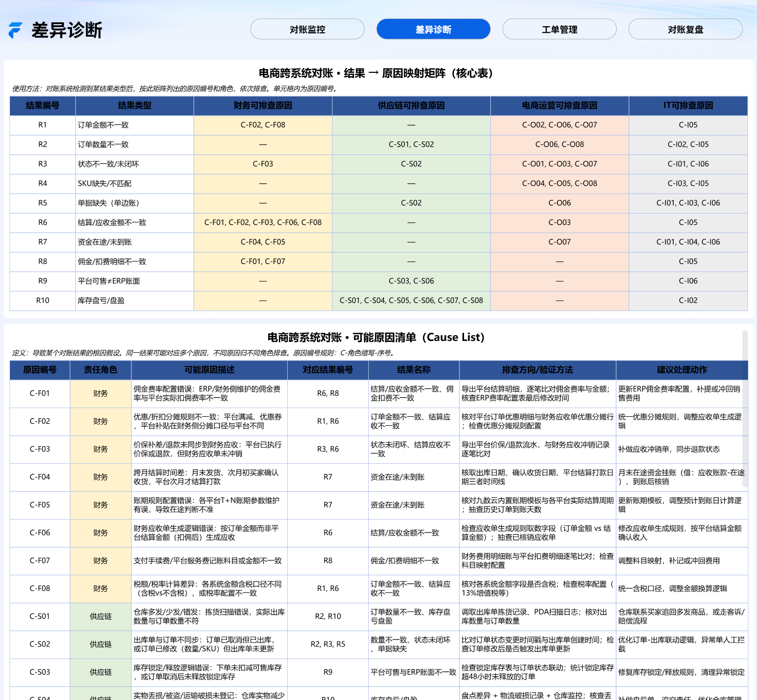Click the 库存盘亏/盘盈 cell in the R10 row
Viewport: 757px width, 700px height.
pos(135,301)
